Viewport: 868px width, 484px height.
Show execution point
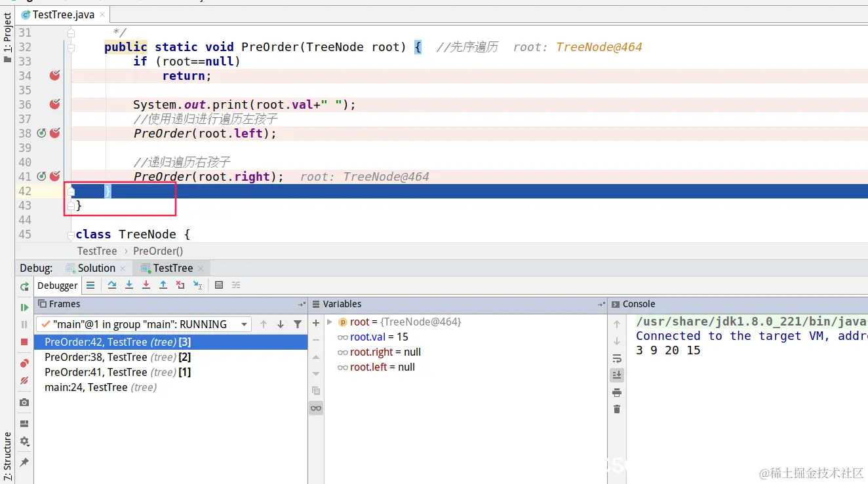tap(90, 285)
